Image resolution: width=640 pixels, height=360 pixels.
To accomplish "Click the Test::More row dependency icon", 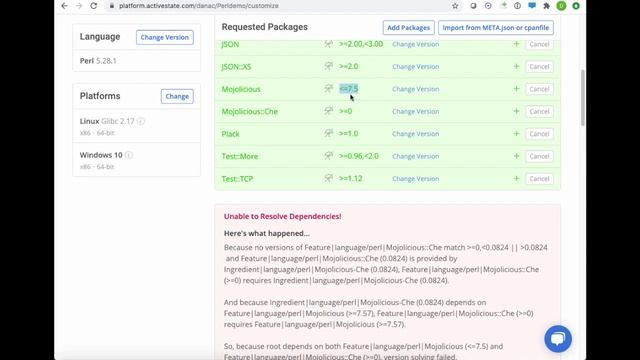I will pos(329,156).
